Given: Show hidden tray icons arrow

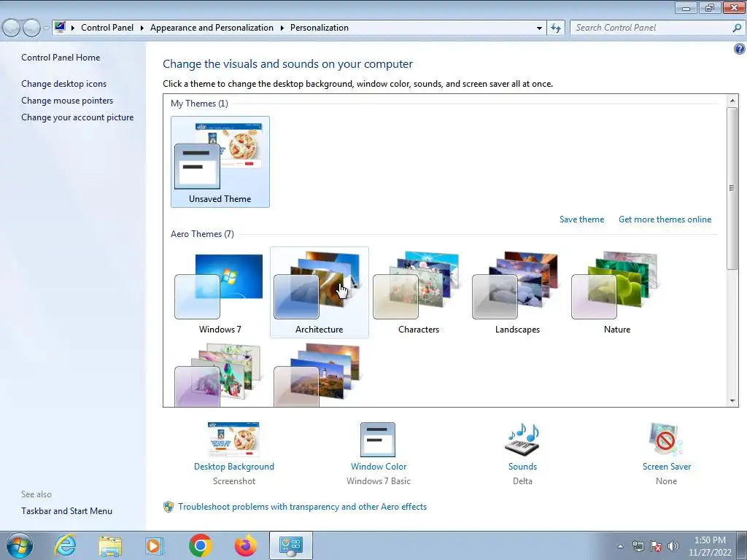Looking at the screenshot, I should 620,546.
